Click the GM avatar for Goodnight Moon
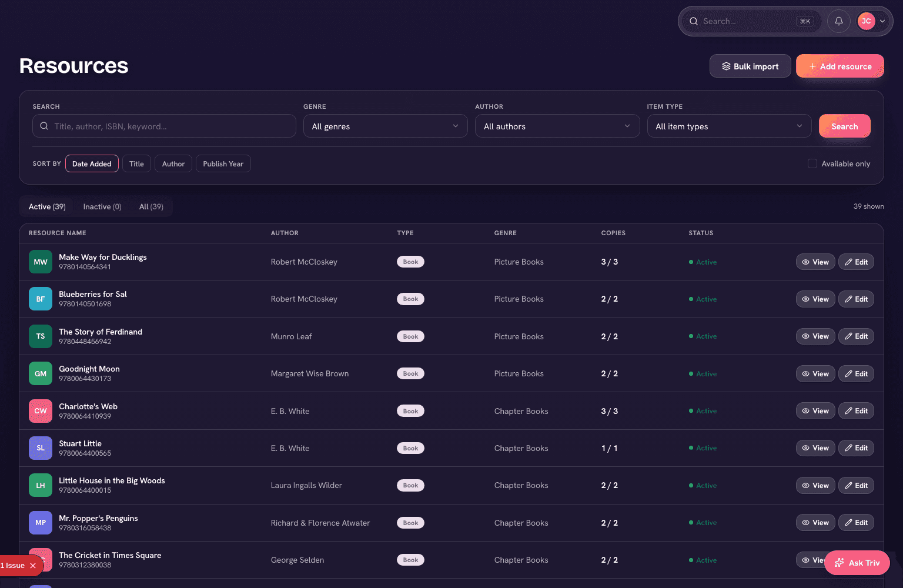This screenshot has height=588, width=903. pyautogui.click(x=41, y=373)
